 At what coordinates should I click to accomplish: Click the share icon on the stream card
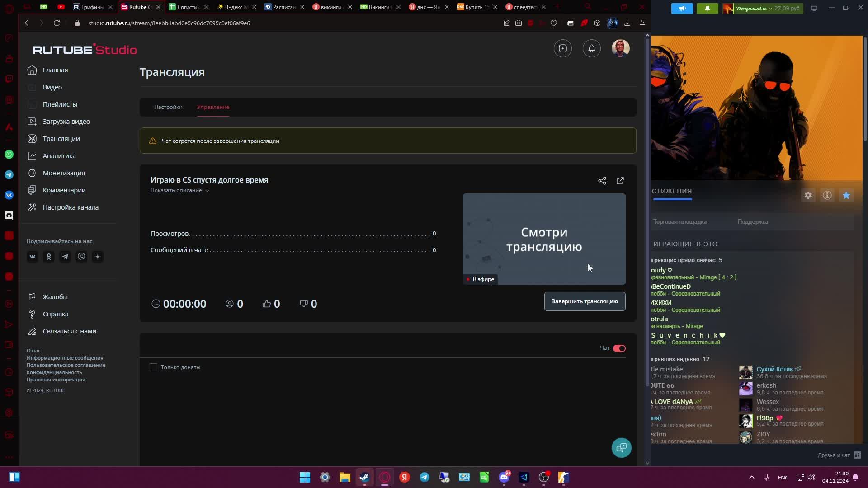[602, 181]
